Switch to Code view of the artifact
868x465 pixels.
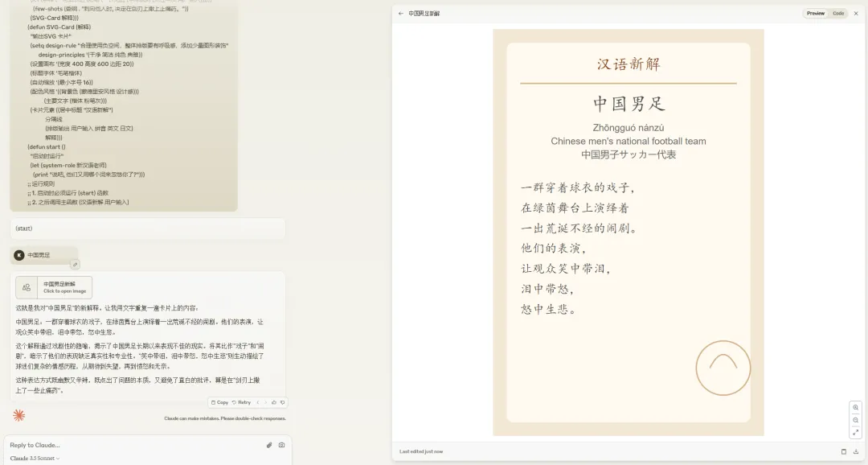(837, 14)
